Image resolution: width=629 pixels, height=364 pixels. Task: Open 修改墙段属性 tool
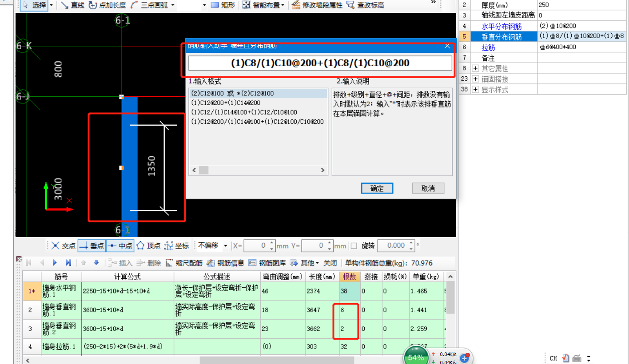[317, 5]
